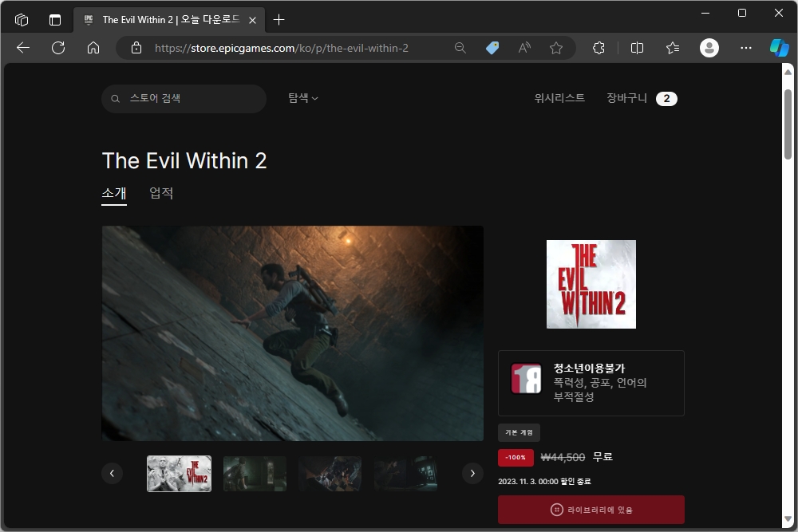Open the browser profile avatar
Screen dimensions: 798x532
pyautogui.click(x=709, y=48)
